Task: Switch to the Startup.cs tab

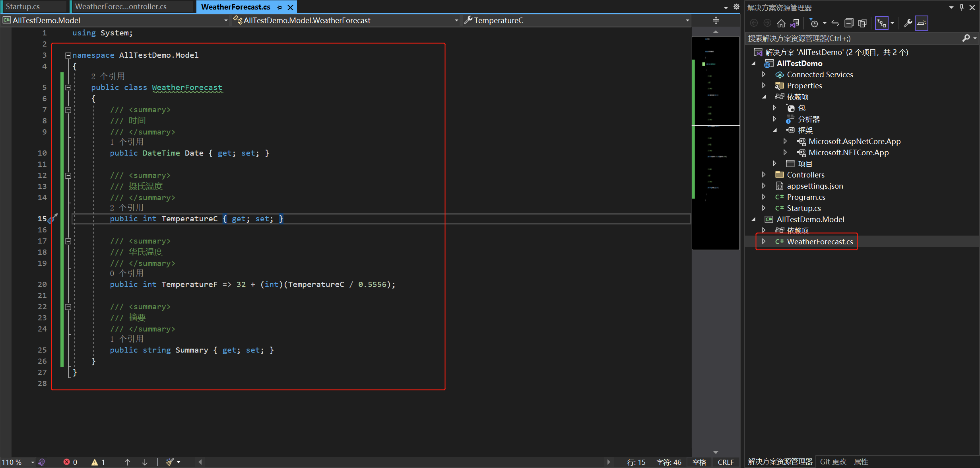Action: click(34, 6)
